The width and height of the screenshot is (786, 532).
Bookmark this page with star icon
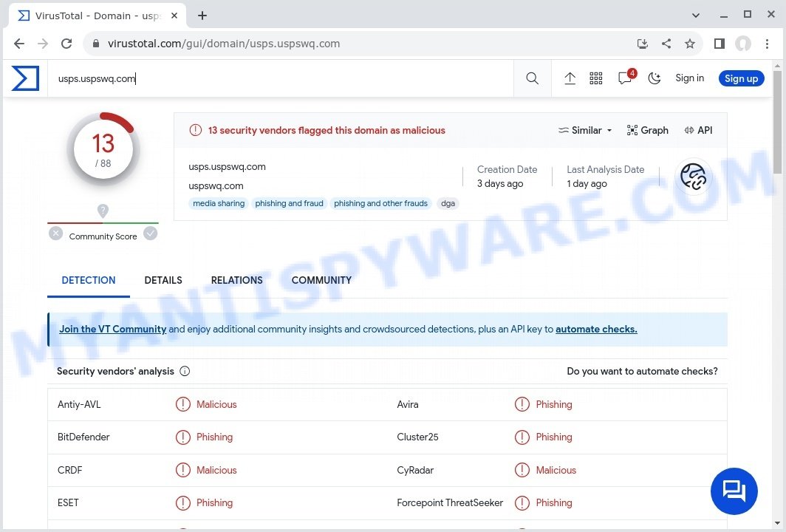point(690,44)
